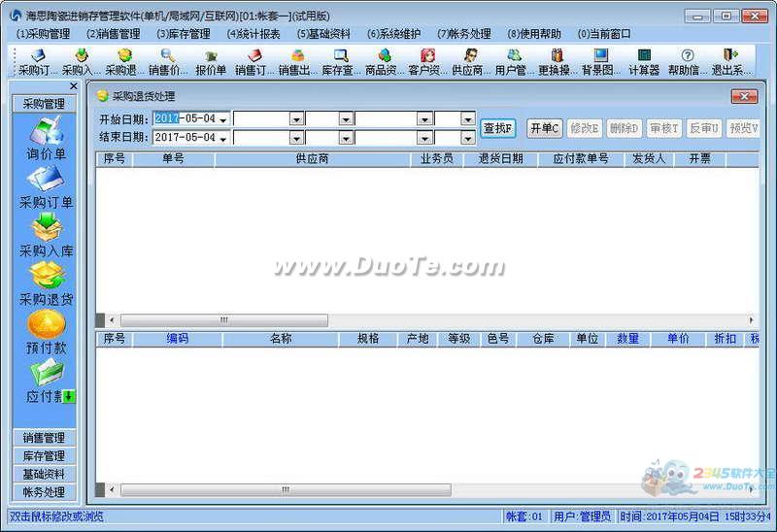
Task: Open the (7)帐务处理 menu
Action: point(464,34)
